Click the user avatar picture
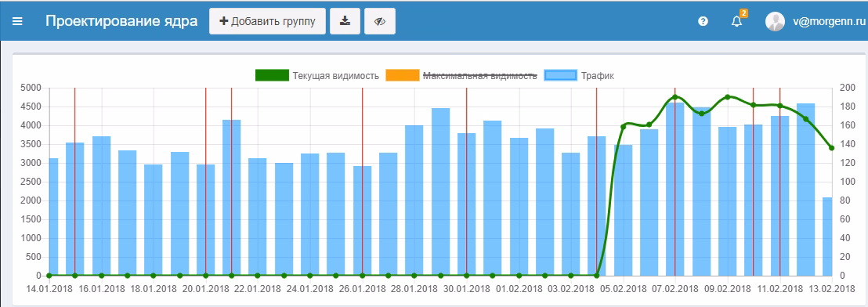The height and width of the screenshot is (307, 868). pyautogui.click(x=775, y=22)
